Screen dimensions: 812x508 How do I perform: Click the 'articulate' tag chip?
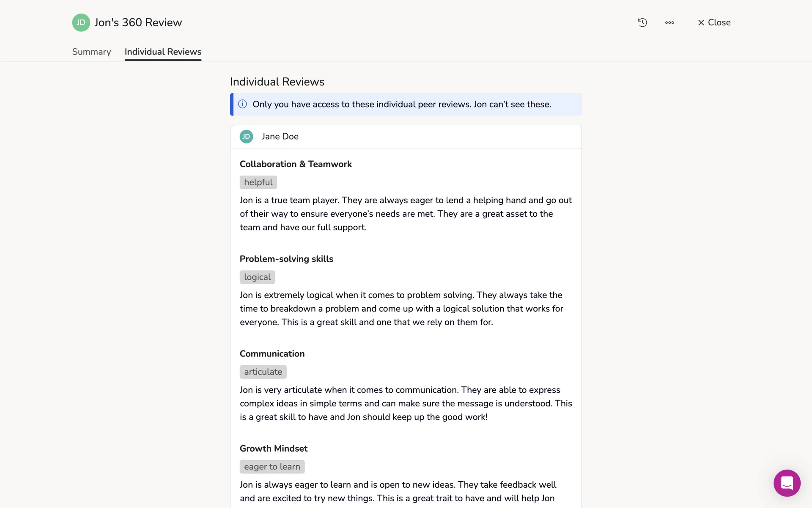tap(263, 372)
